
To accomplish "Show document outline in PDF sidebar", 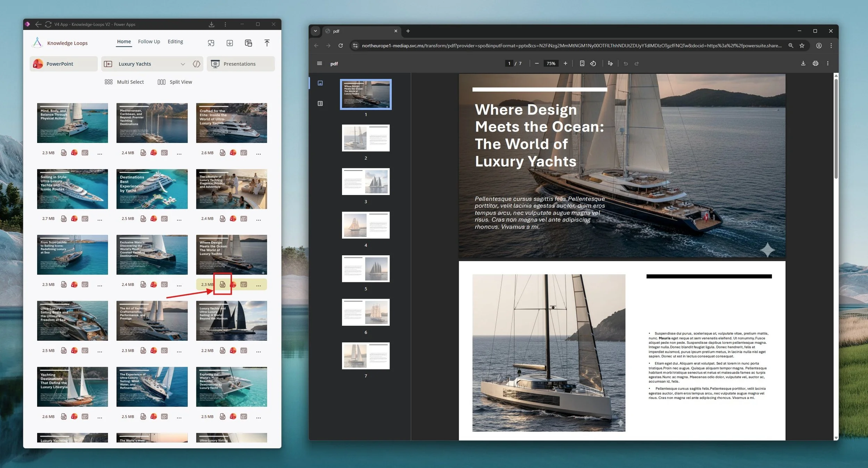I will point(320,103).
